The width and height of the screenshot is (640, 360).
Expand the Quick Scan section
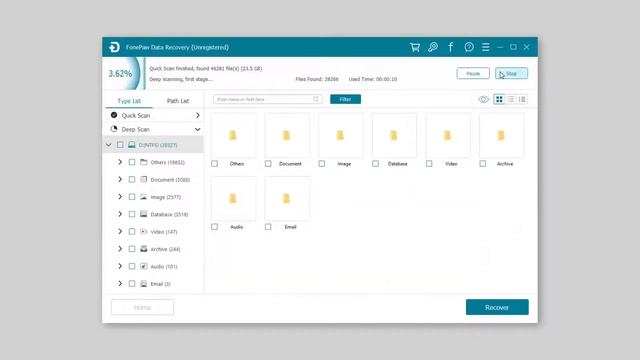[x=198, y=116]
